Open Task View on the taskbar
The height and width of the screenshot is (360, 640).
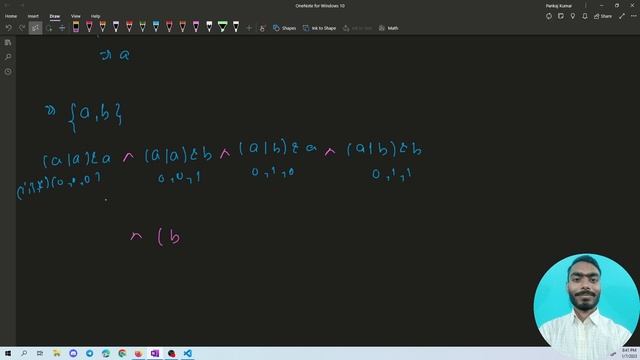[40, 353]
